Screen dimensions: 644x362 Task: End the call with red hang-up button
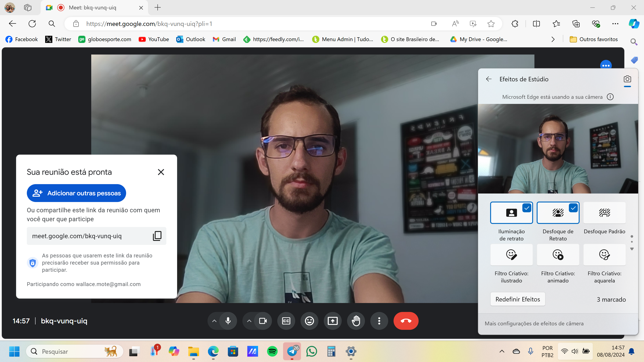click(406, 321)
